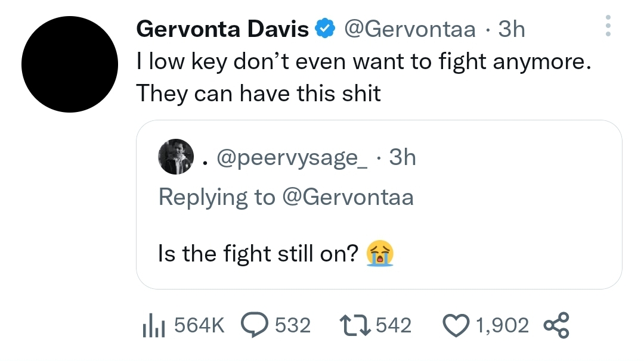Open the @peervysage_ handle
The width and height of the screenshot is (644, 361).
coord(292,157)
